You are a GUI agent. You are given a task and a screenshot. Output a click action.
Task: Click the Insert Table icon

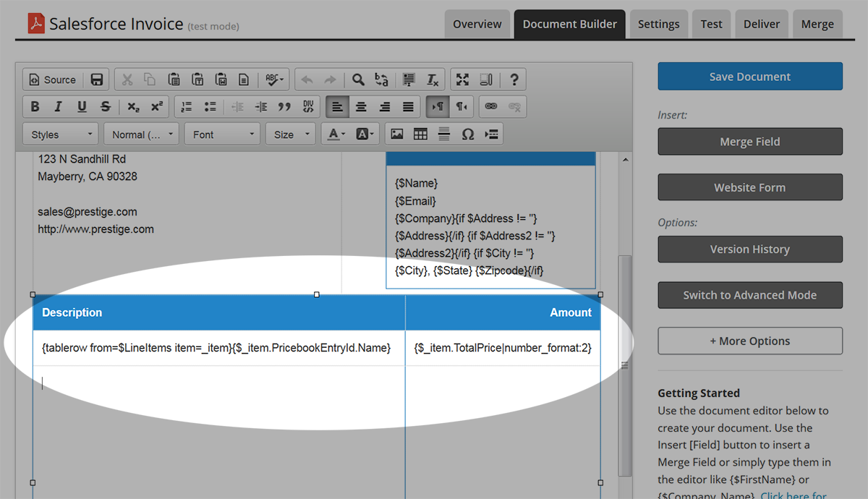pos(420,135)
